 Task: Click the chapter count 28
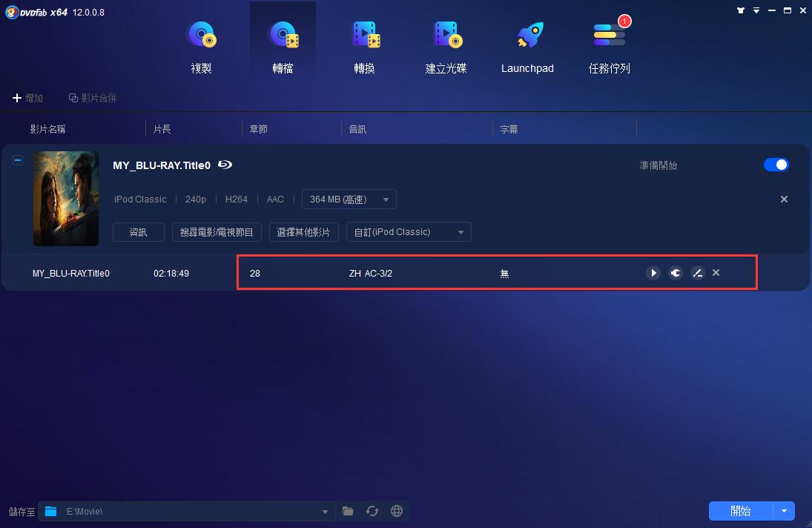pos(255,274)
